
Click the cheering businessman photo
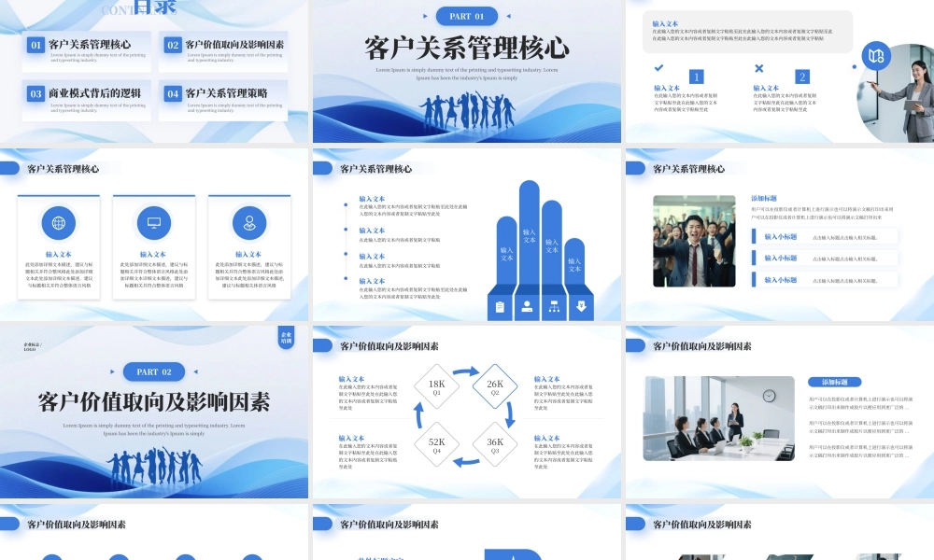coord(694,241)
